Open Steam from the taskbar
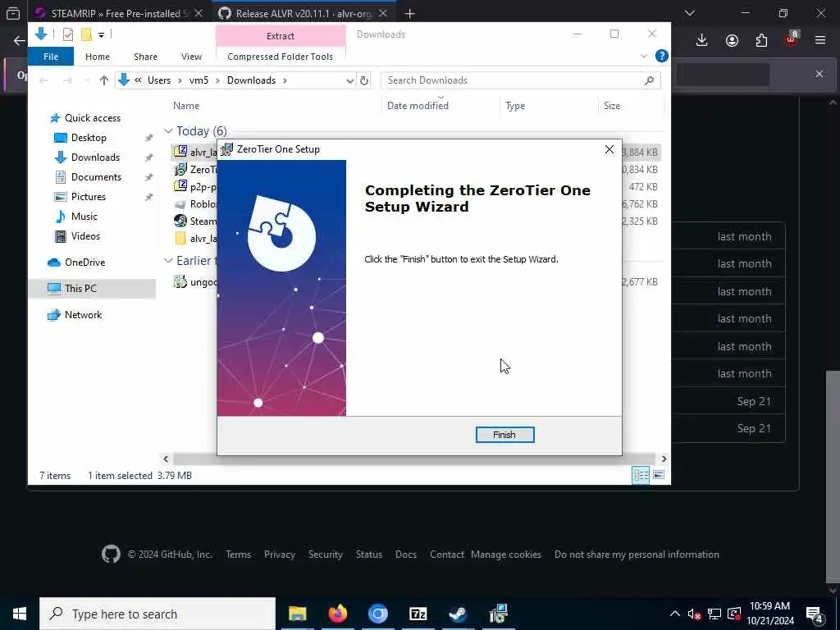The height and width of the screenshot is (630, 840). coord(458,614)
